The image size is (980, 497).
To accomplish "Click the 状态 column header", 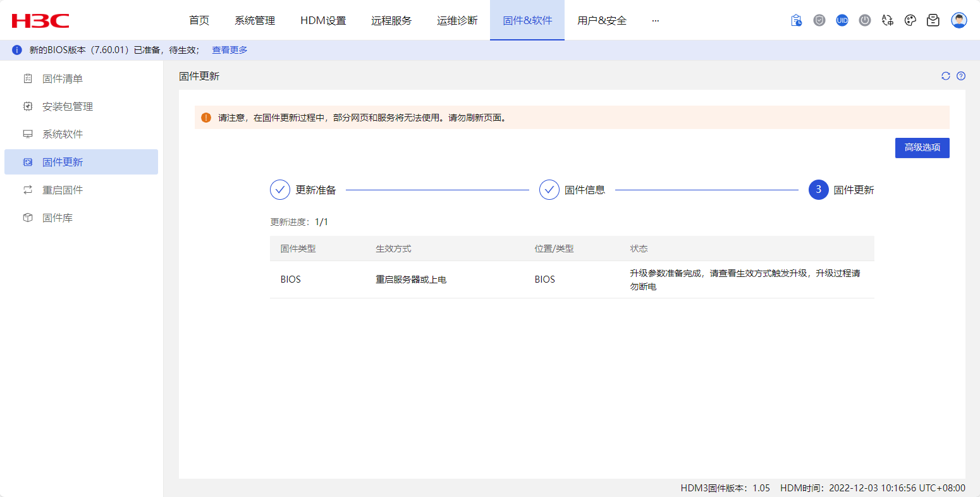I will [x=639, y=248].
